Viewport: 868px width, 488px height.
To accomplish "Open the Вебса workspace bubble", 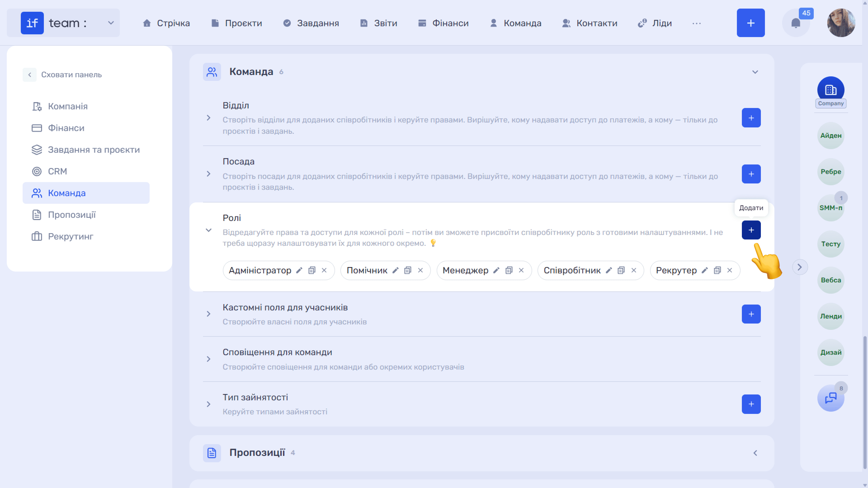I will pyautogui.click(x=831, y=280).
